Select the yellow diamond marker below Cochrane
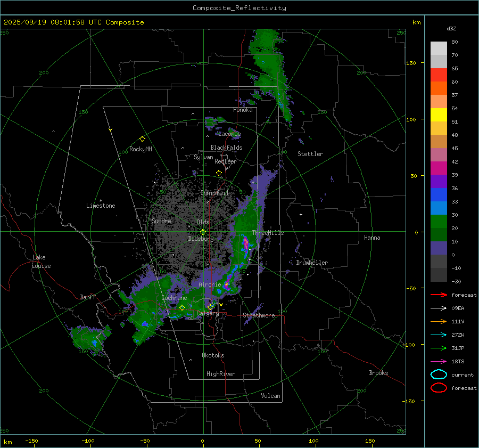This screenshot has width=479, height=448. click(182, 307)
